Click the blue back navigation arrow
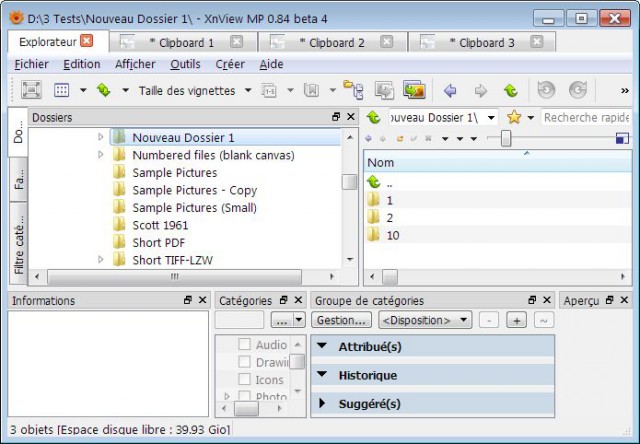 pyautogui.click(x=450, y=90)
